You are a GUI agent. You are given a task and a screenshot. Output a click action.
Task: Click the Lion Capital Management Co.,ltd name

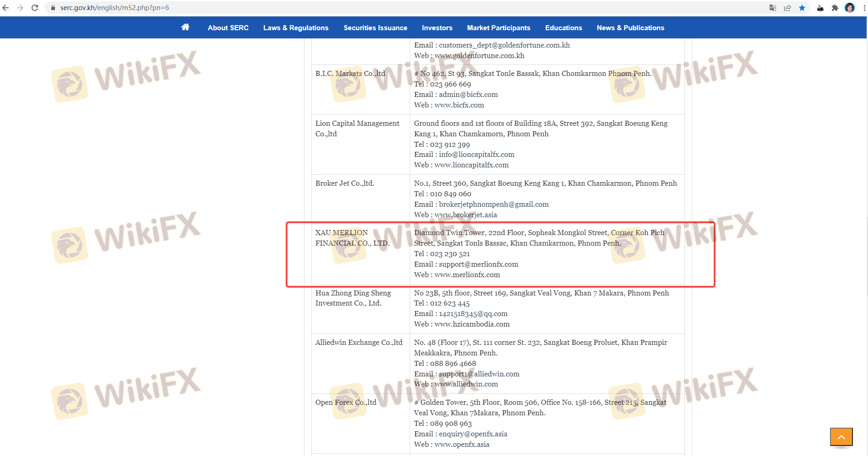[x=357, y=129]
